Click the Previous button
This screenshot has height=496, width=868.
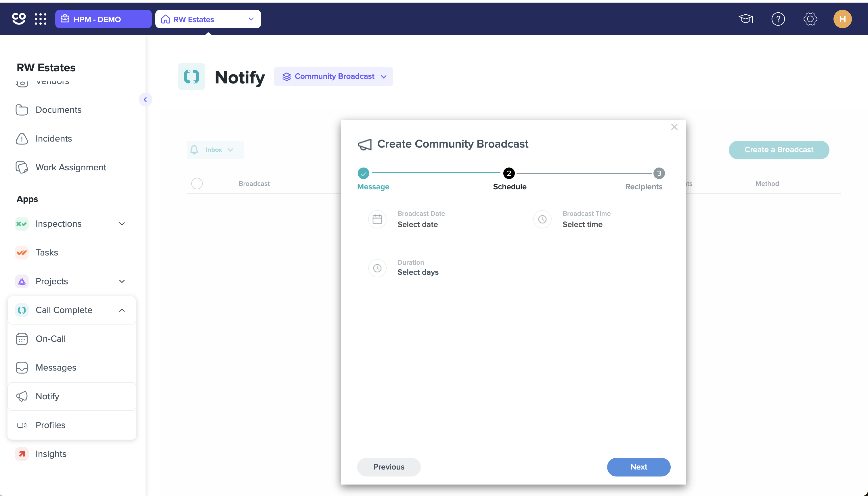pyautogui.click(x=389, y=467)
